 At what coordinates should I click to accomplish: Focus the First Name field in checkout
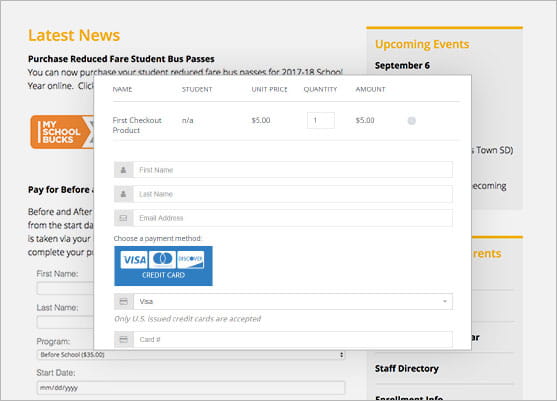click(293, 170)
